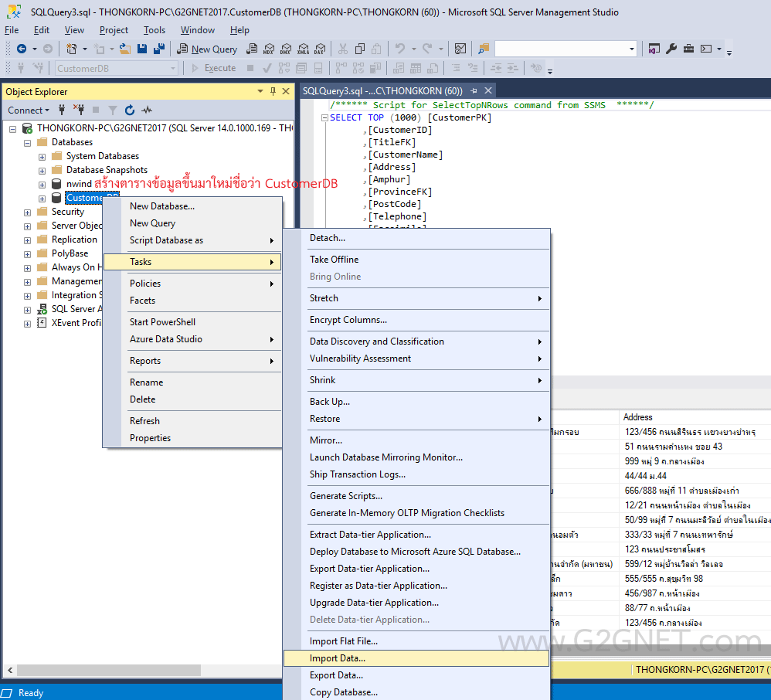Click the Cut scissors icon

click(x=343, y=49)
